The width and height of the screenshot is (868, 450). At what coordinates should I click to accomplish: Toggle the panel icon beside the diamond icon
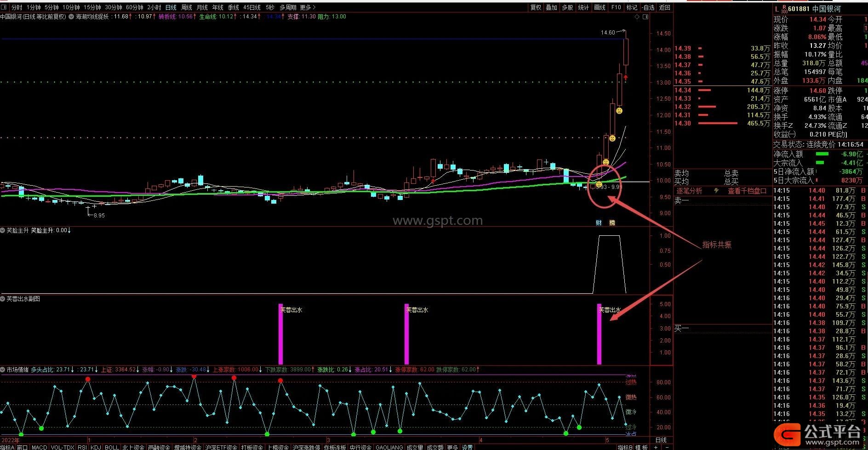(645, 17)
